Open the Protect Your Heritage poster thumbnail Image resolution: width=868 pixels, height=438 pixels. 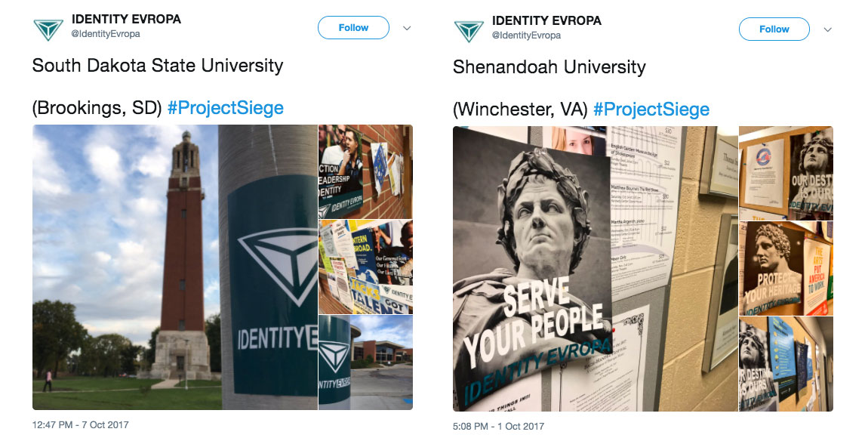click(786, 269)
